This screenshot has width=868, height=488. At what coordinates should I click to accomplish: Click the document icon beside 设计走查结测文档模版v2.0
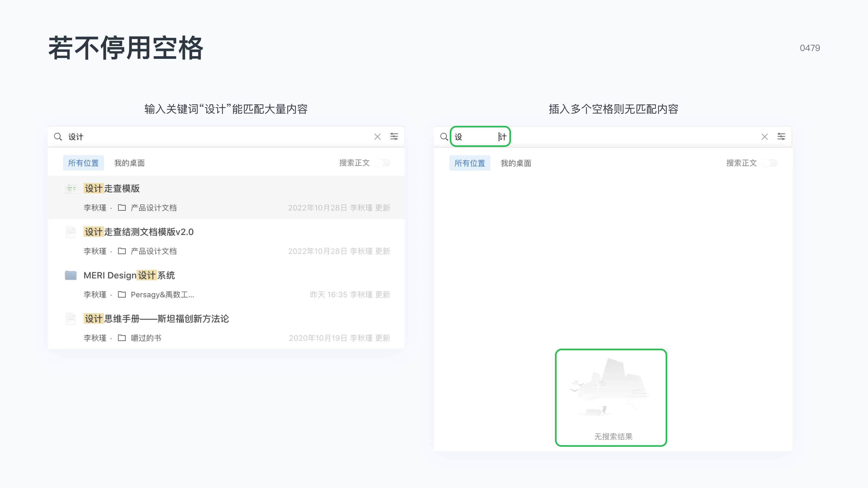point(71,232)
